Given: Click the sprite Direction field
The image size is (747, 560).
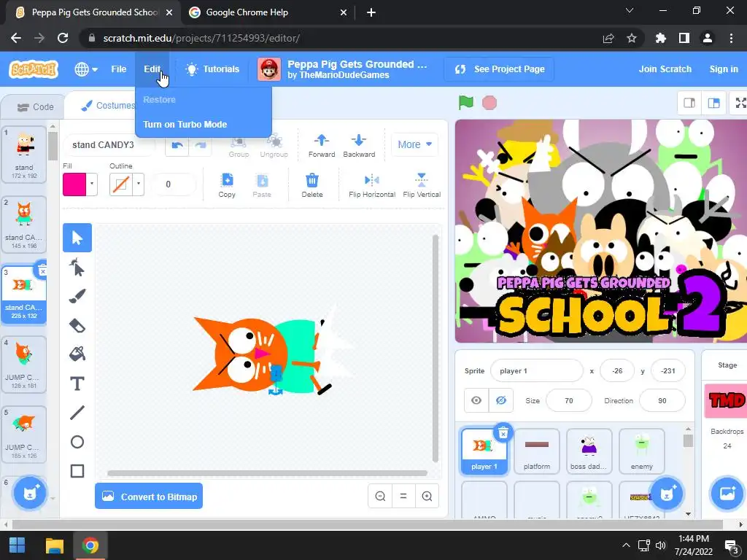Looking at the screenshot, I should pyautogui.click(x=662, y=400).
